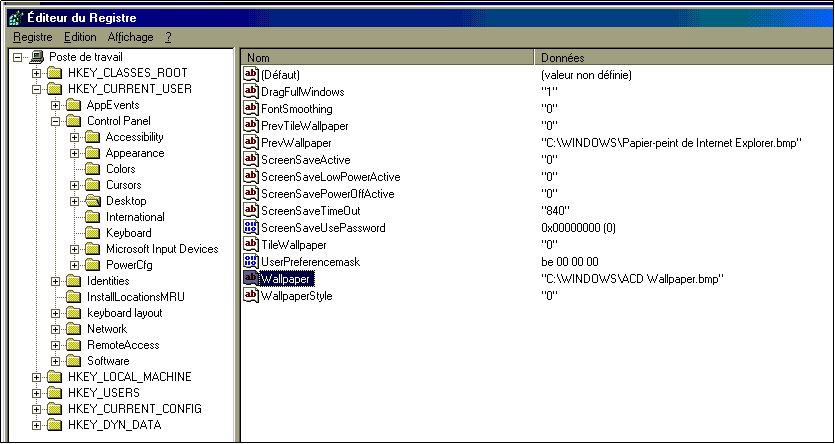Open the Registre menu

point(31,37)
